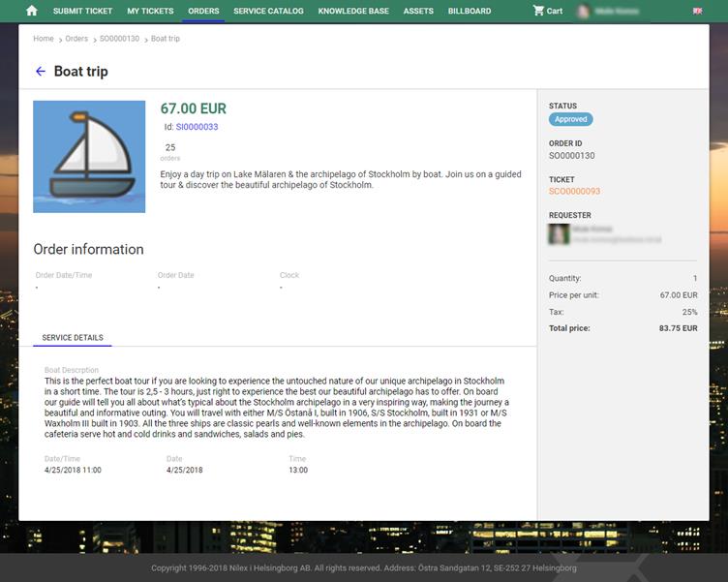Open the Service Catalog page
728x582 pixels.
268,11
